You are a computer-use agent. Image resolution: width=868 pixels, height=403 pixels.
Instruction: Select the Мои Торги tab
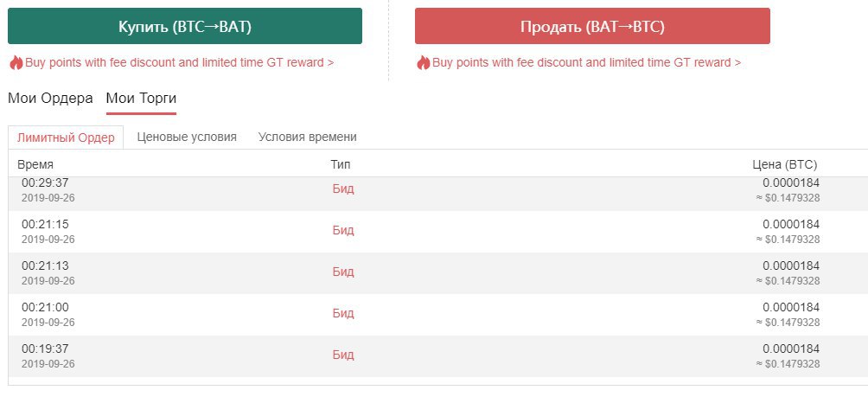click(141, 98)
